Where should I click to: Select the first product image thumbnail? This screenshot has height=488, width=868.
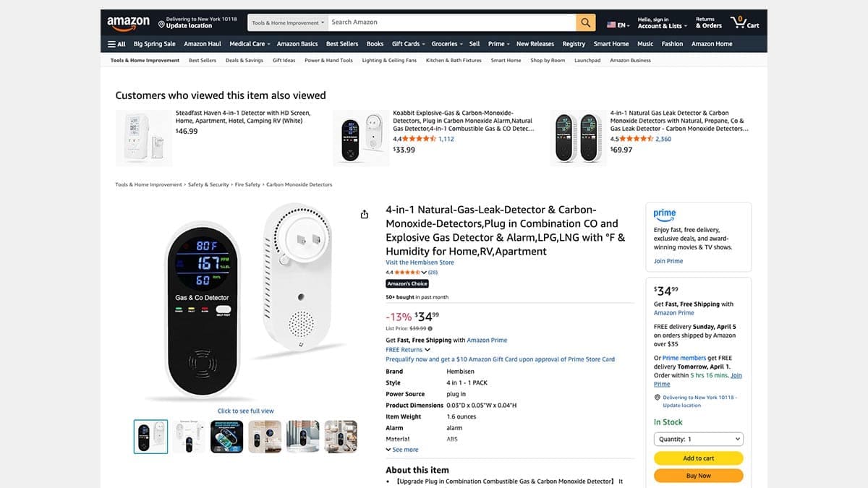(x=150, y=437)
